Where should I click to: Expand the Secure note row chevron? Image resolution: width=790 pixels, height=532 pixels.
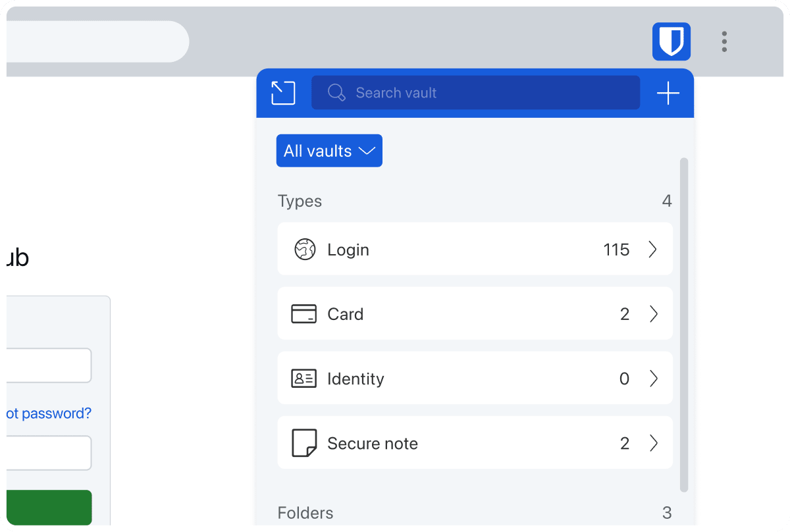[x=653, y=443]
